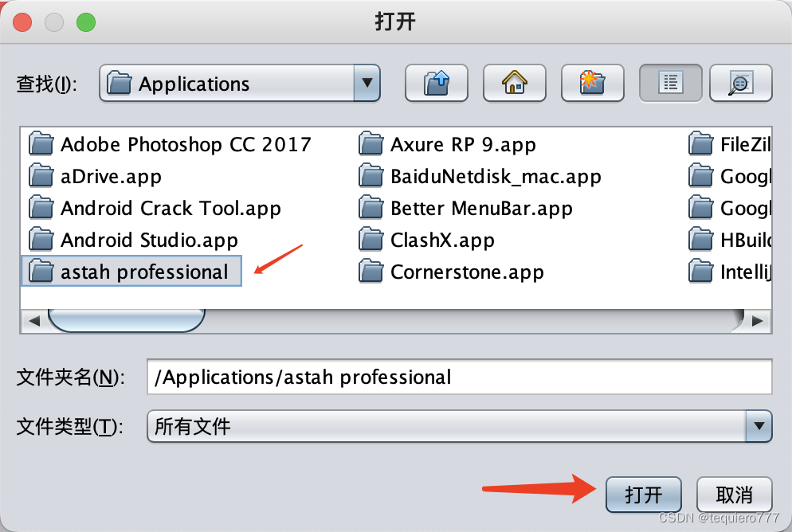This screenshot has height=532, width=792.
Task: Jump to the home folder
Action: click(x=514, y=84)
